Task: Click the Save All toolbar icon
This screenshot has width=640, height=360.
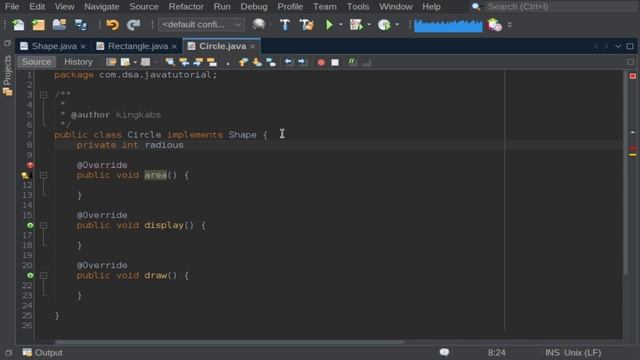Action: pyautogui.click(x=80, y=25)
